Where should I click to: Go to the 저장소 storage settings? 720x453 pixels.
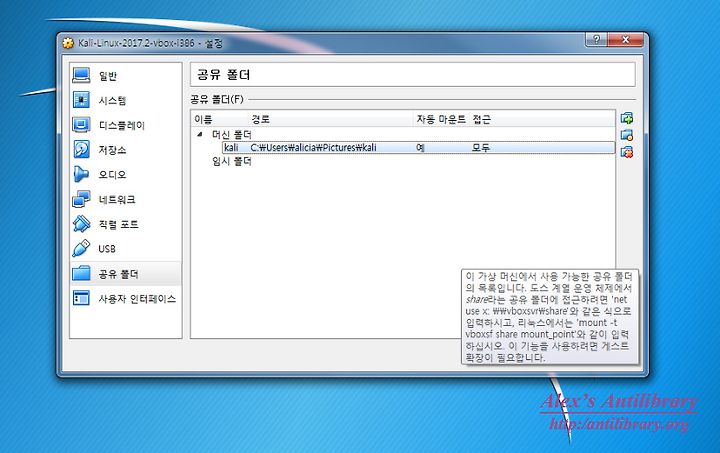[125, 150]
